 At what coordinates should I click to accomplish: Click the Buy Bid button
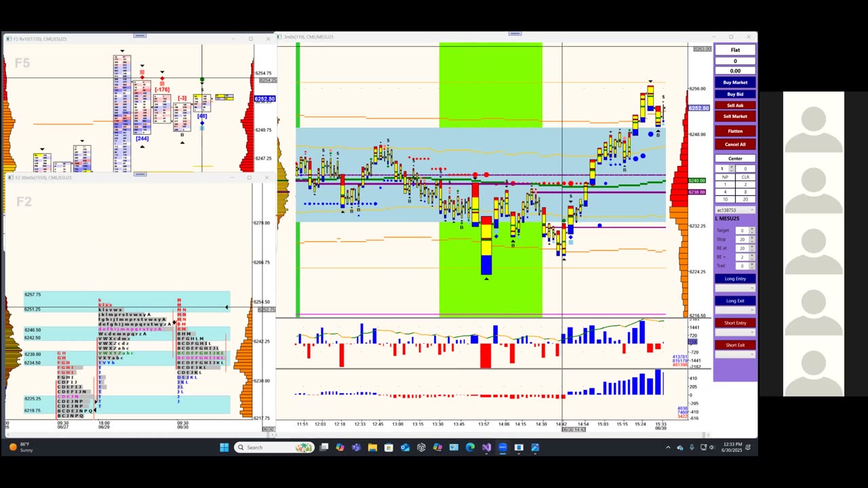[x=735, y=94]
